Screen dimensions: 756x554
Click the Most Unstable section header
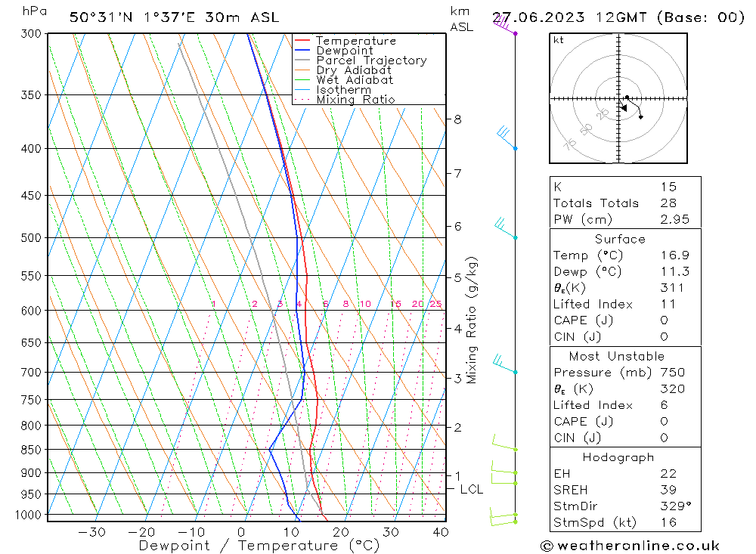coord(617,356)
